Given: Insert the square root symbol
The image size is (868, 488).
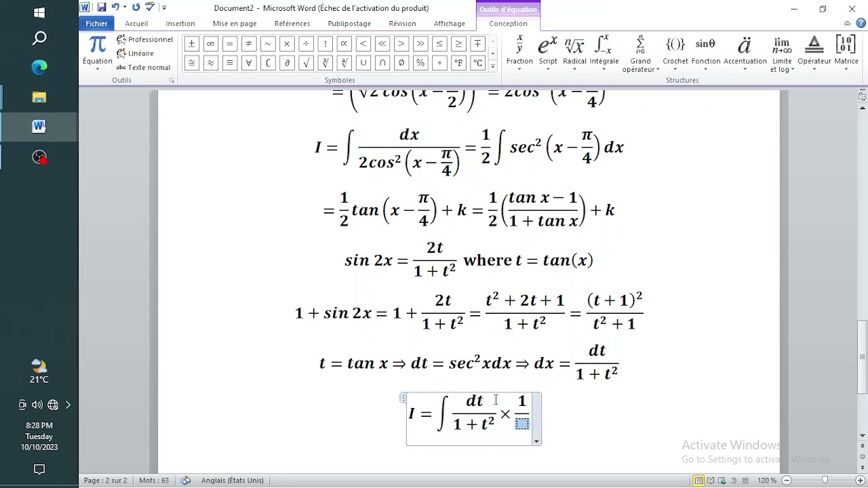Looking at the screenshot, I should [x=306, y=63].
